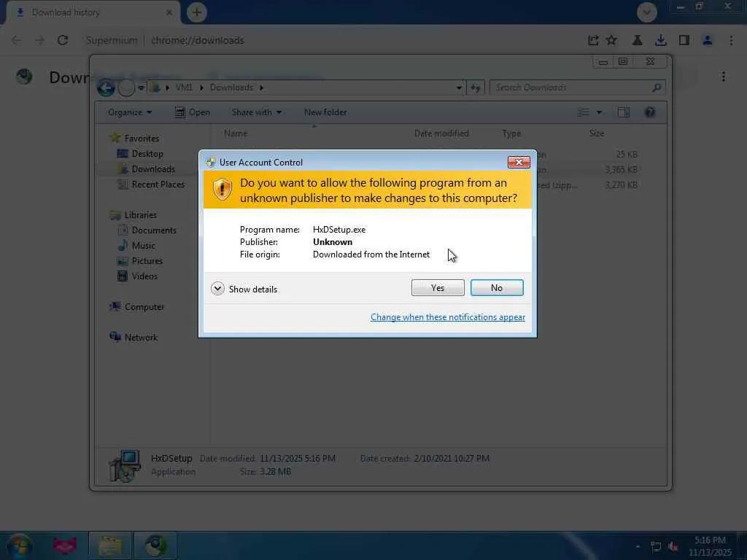Sort by Type column header

pos(511,133)
